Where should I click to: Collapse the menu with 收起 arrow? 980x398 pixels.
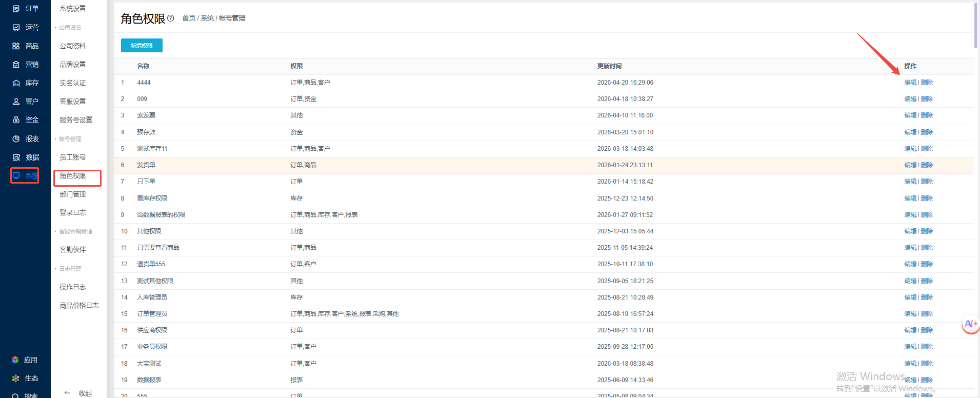click(67, 393)
